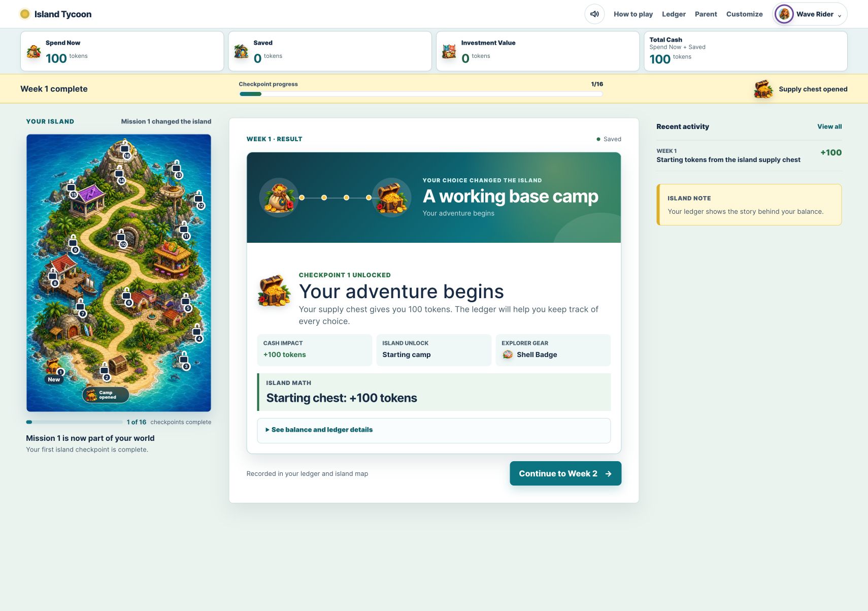Click the Saved hut icon

(241, 51)
